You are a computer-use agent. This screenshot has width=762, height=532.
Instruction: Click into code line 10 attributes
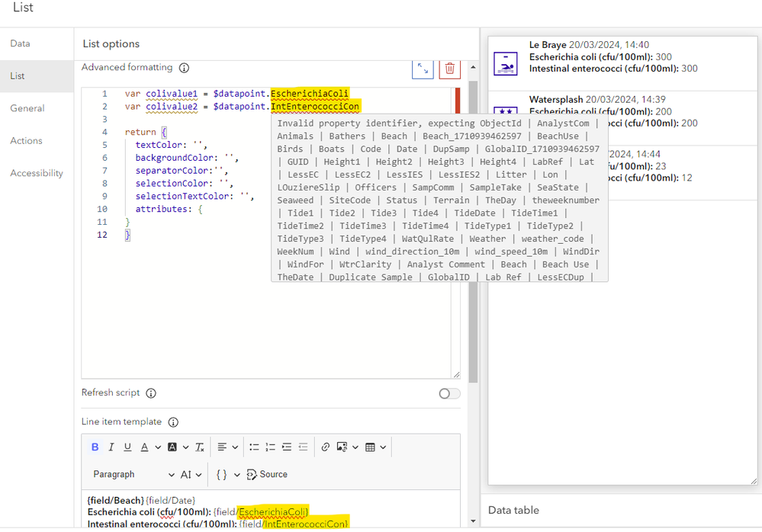(x=162, y=209)
